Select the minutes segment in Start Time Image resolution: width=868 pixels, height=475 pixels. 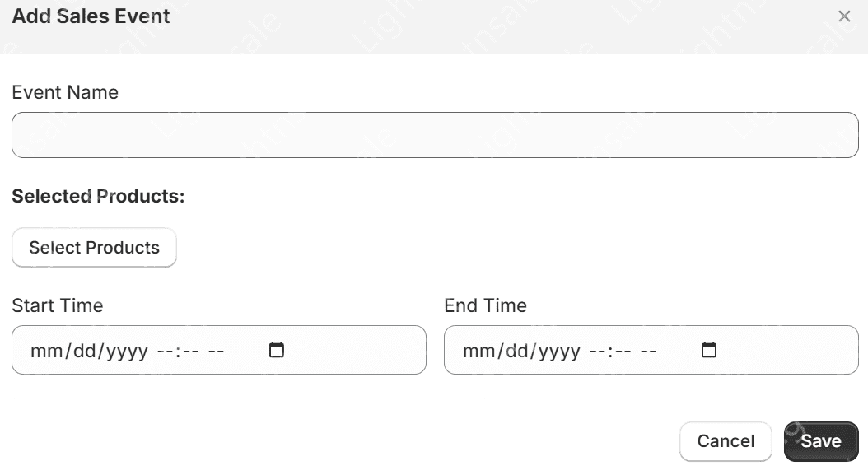point(190,351)
